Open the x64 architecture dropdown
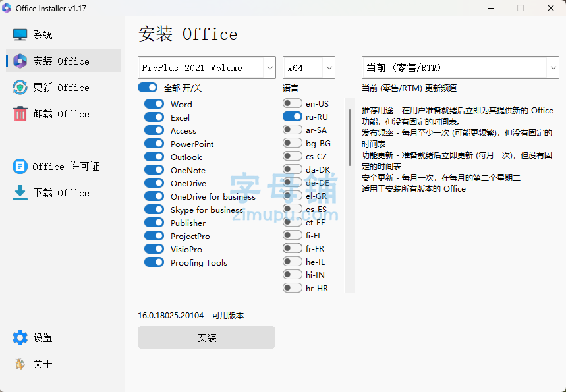Image resolution: width=566 pixels, height=392 pixels. coord(309,67)
